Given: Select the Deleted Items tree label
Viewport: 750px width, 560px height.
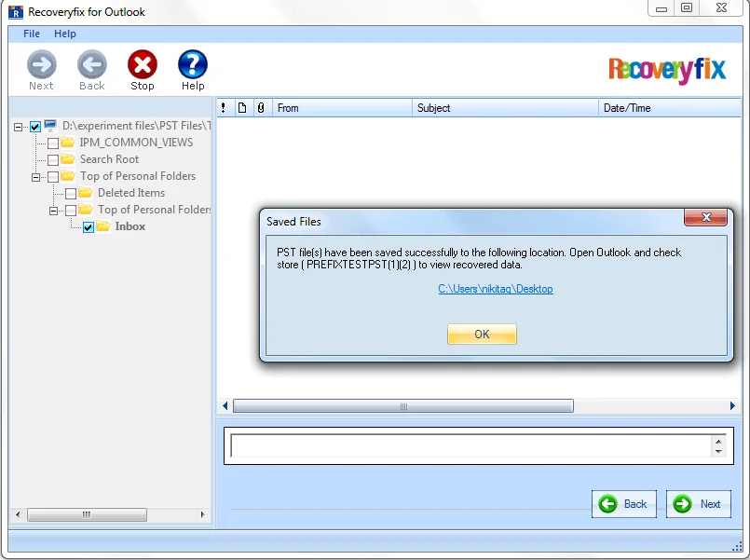Looking at the screenshot, I should 131,193.
